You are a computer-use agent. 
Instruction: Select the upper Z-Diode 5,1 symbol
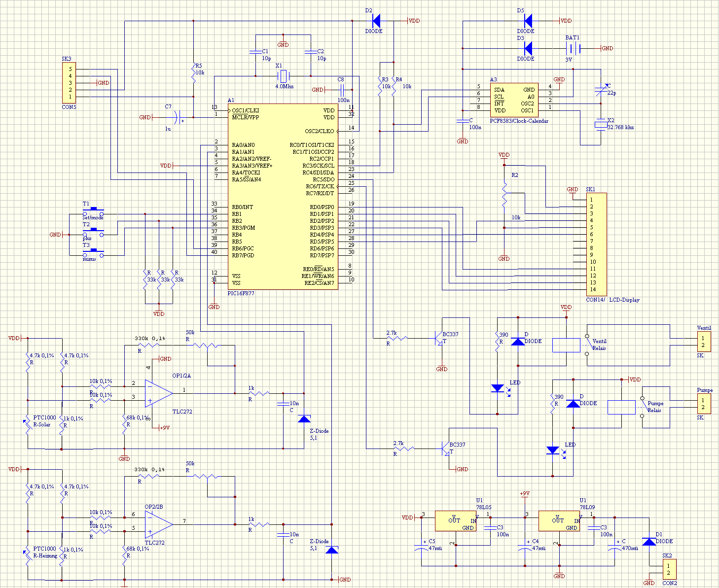point(304,419)
